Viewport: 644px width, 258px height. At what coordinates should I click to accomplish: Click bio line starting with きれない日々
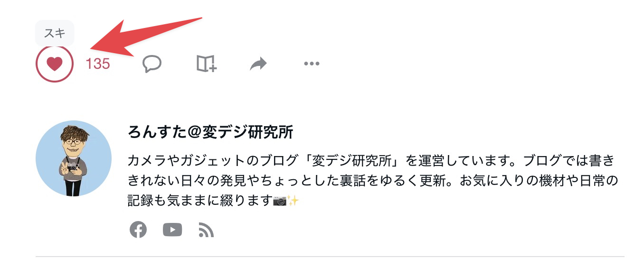click(x=373, y=181)
